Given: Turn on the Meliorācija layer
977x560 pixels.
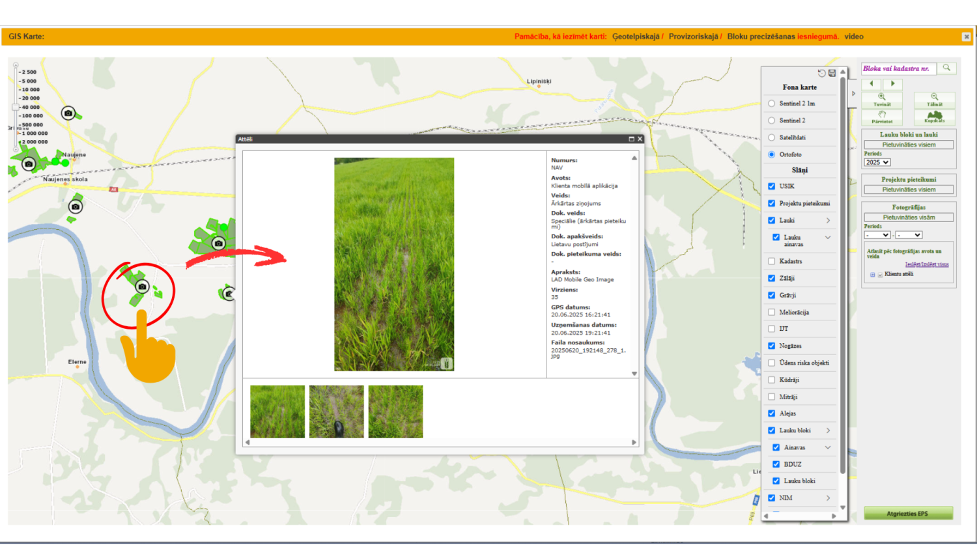Looking at the screenshot, I should 772,312.
